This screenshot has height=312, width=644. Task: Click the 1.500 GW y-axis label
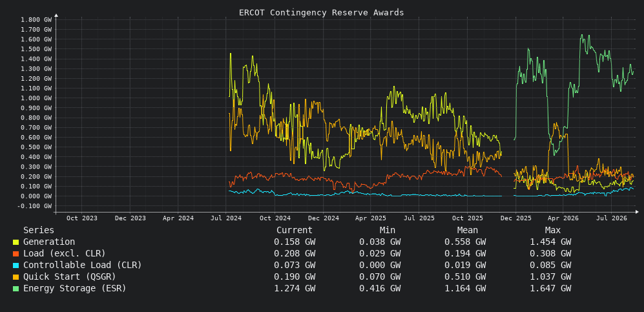pyautogui.click(x=36, y=49)
